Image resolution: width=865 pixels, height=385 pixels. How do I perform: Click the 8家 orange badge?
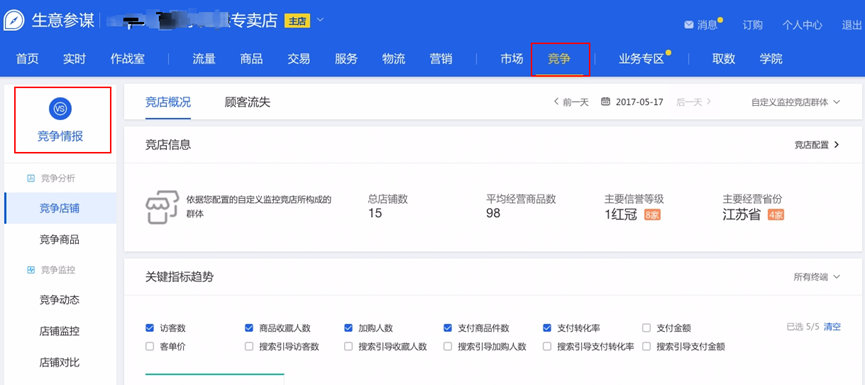click(x=652, y=215)
